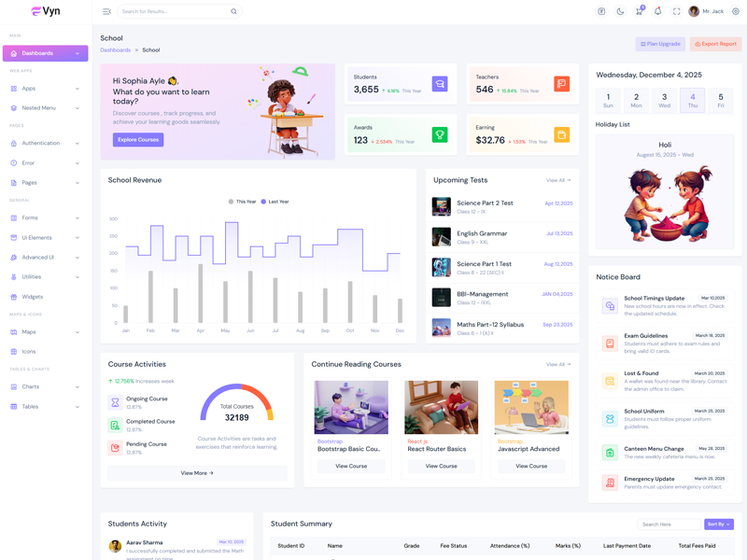
Task: Click the search magnifier icon
Action: (233, 11)
